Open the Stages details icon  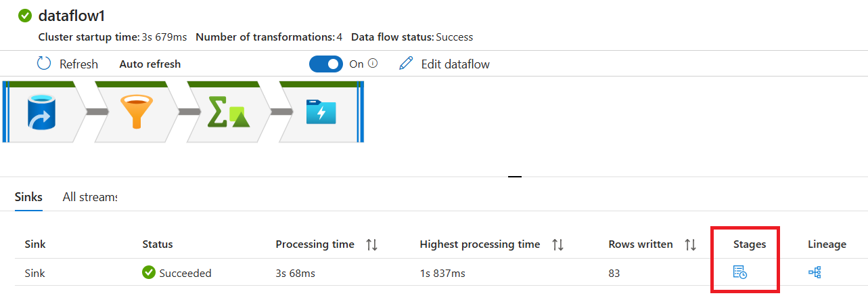tap(740, 273)
